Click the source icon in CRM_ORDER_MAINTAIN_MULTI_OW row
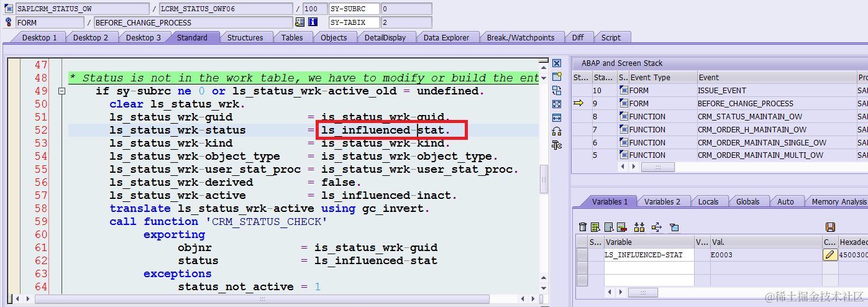Viewport: 868px width, 307px height. 624,155
